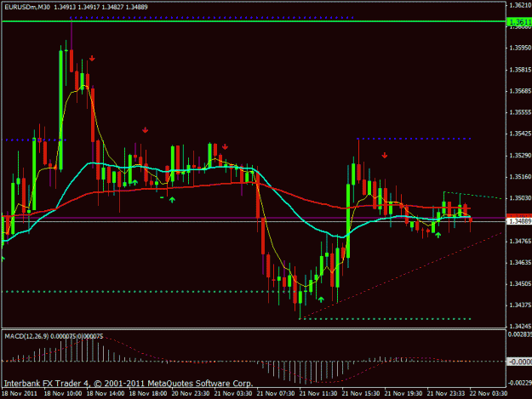532x399 pixels.
Task: Click the 1.36210 price scale value
Action: coord(520,5)
